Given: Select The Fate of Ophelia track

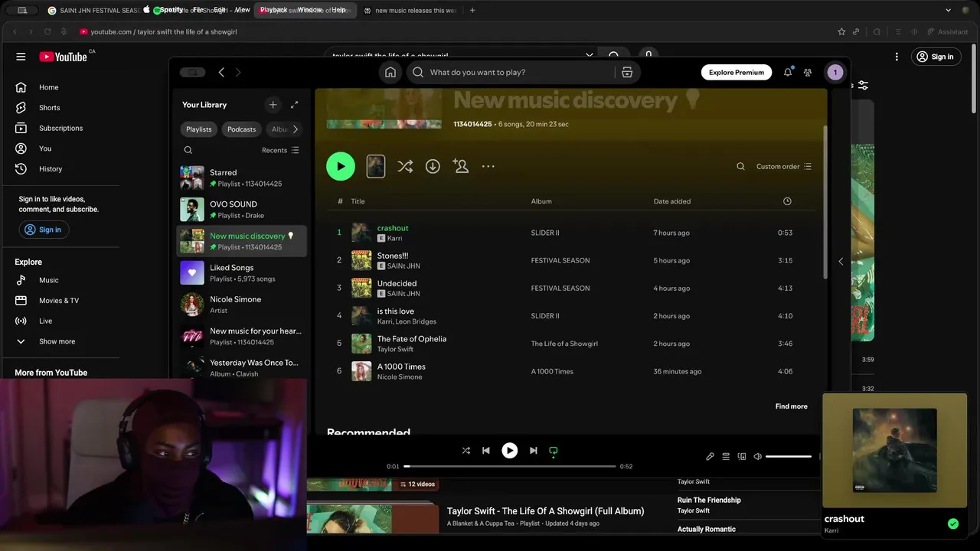Looking at the screenshot, I should pyautogui.click(x=412, y=339).
